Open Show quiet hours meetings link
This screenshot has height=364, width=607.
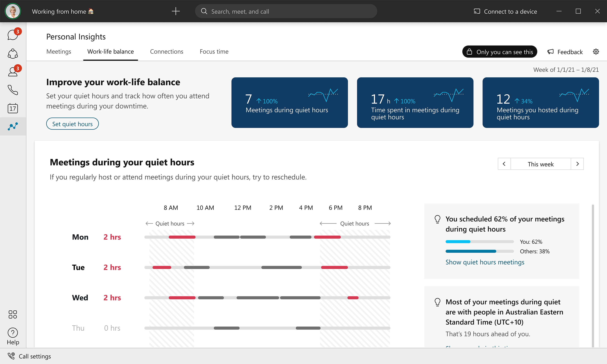pos(485,262)
